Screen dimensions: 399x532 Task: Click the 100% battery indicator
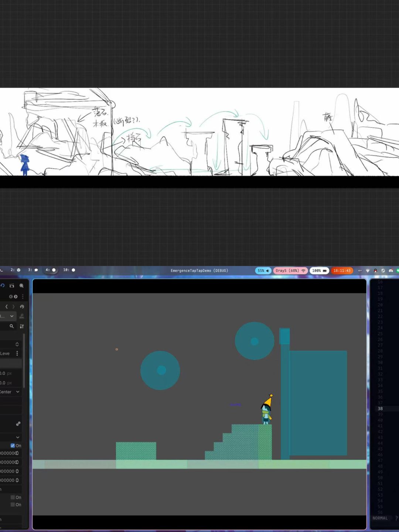[x=320, y=270]
